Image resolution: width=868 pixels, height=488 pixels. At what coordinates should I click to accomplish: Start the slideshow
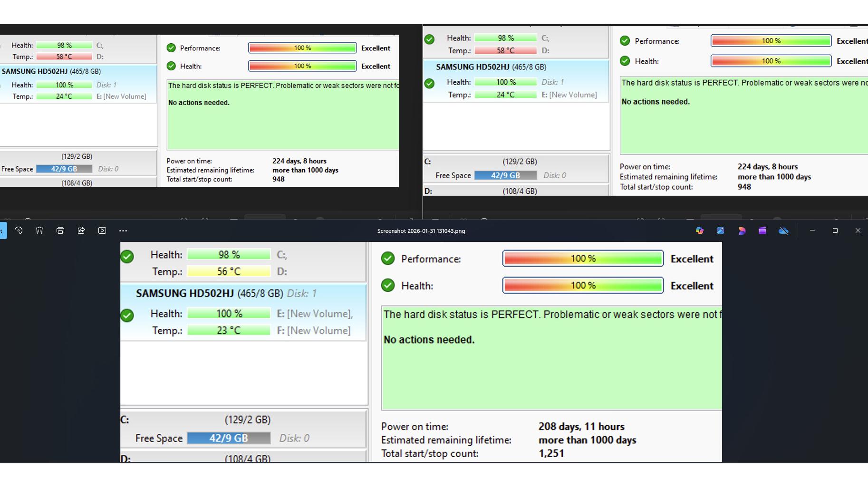point(102,230)
